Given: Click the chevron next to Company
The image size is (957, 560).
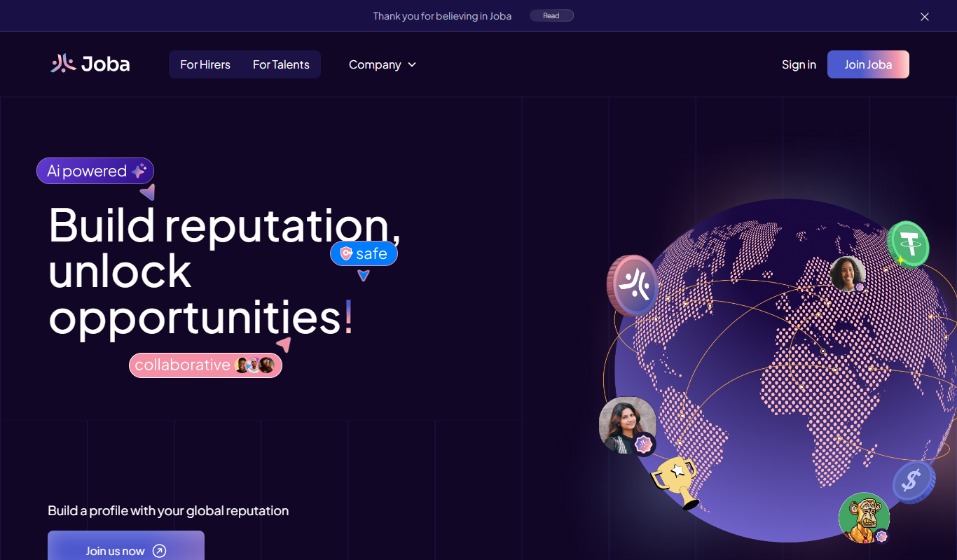Looking at the screenshot, I should [x=412, y=64].
